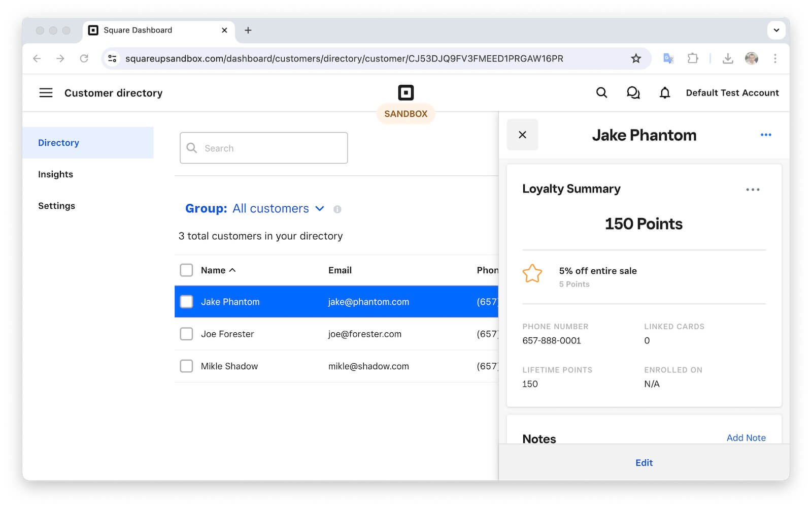Sort by the Name column
This screenshot has width=812, height=508.
click(x=218, y=270)
